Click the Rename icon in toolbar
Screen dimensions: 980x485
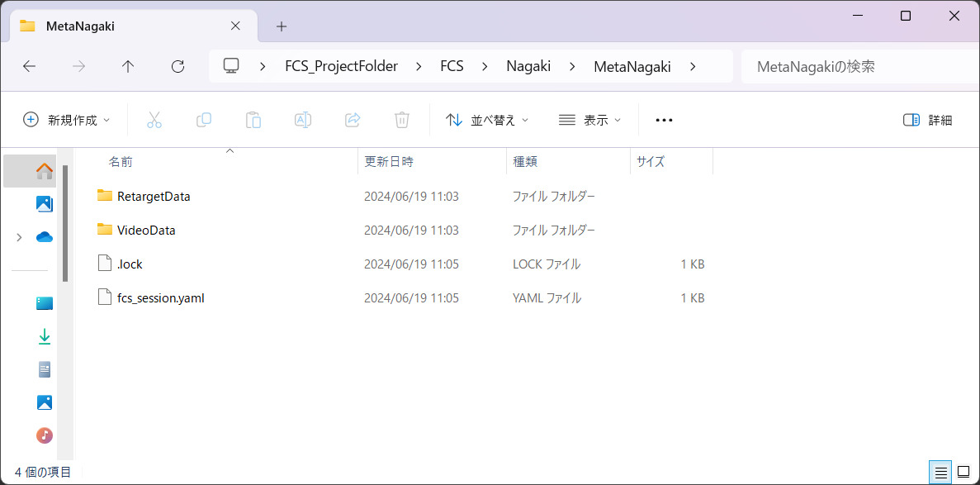click(x=303, y=120)
